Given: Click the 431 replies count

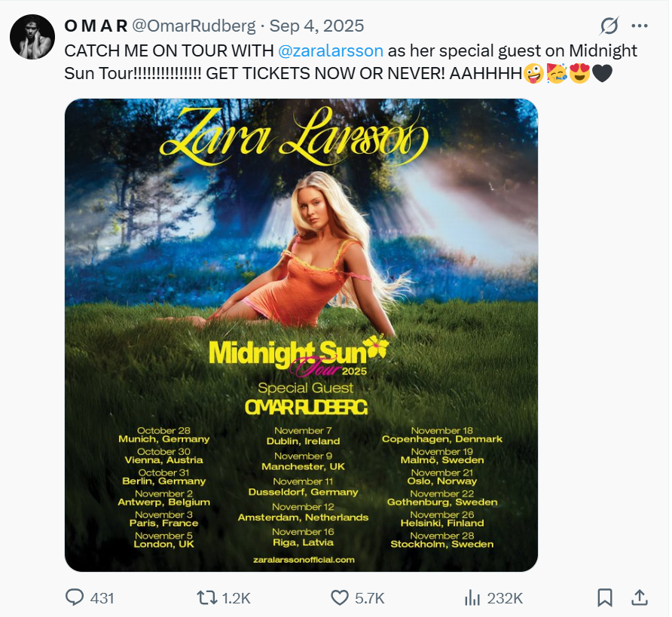Looking at the screenshot, I should click(x=102, y=598).
